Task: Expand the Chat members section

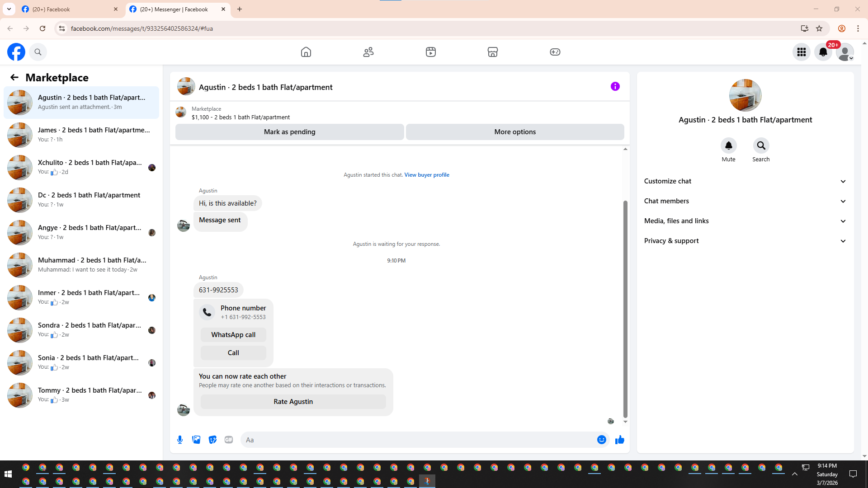Action: [x=745, y=201]
